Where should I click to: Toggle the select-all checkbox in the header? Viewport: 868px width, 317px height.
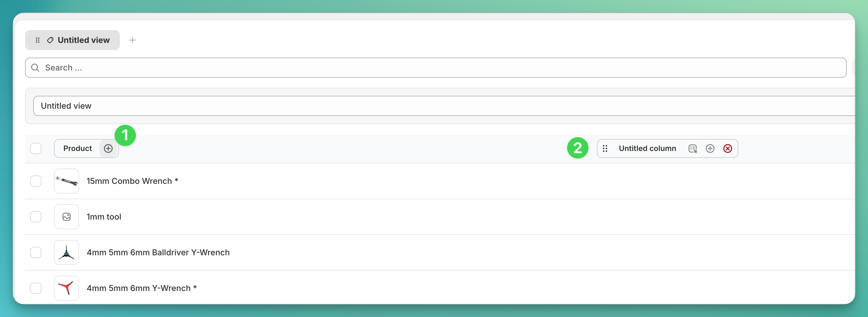(36, 148)
